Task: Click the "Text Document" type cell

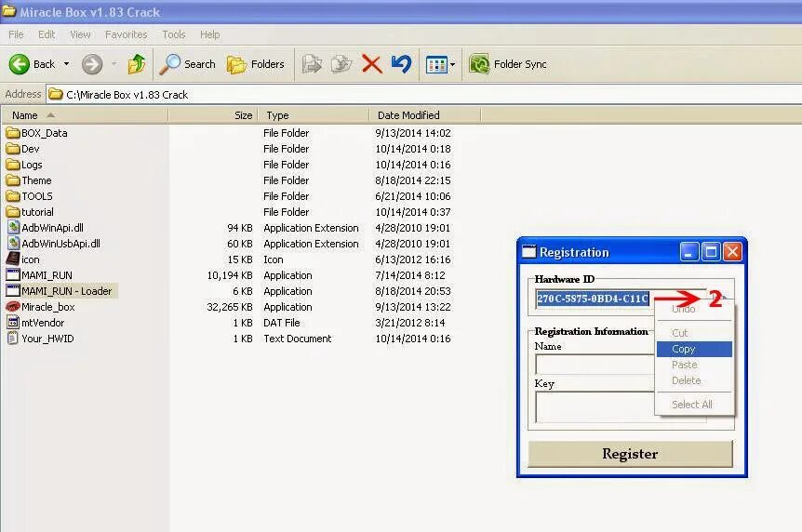Action: 297,339
